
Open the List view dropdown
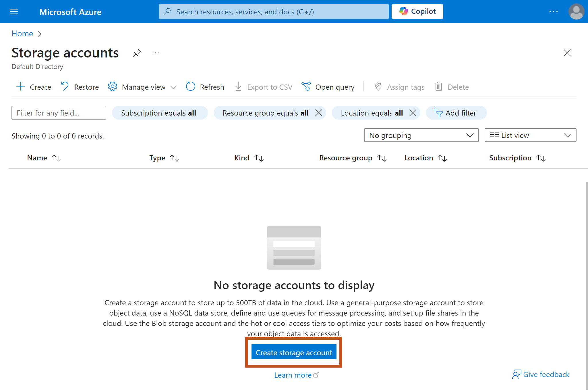pyautogui.click(x=530, y=135)
